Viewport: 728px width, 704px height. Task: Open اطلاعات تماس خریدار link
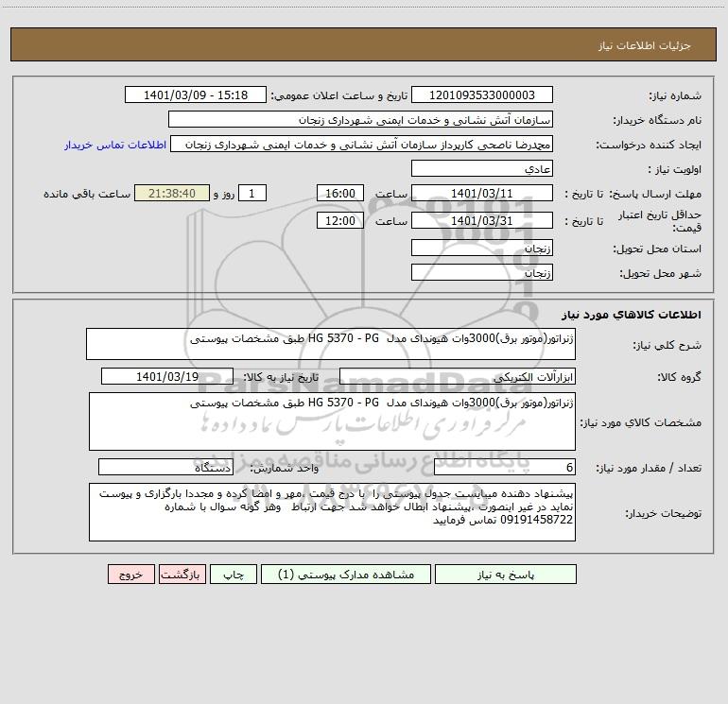[115, 145]
